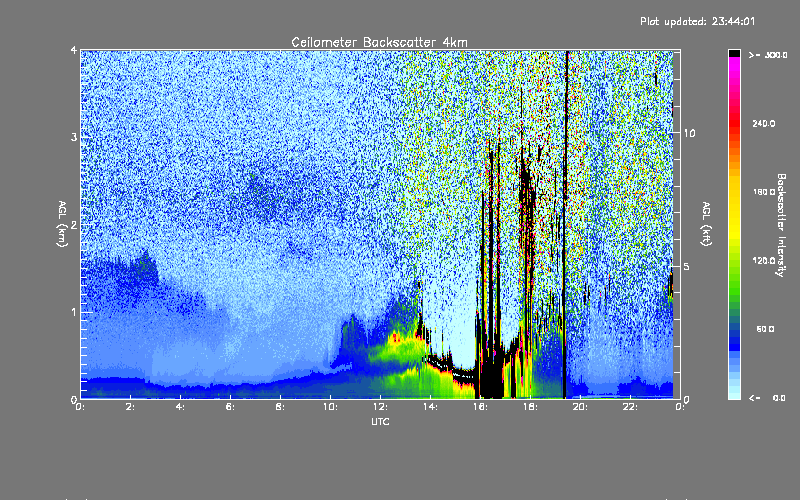Click the "2:" hour tick on time axis

tap(131, 407)
